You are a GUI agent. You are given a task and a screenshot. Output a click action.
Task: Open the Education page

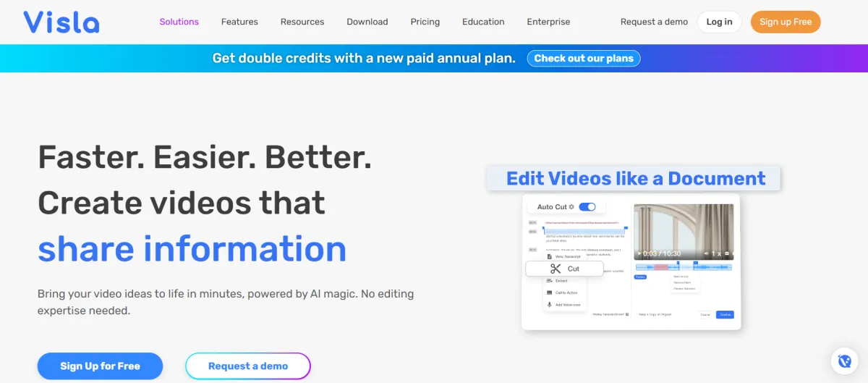(x=483, y=22)
